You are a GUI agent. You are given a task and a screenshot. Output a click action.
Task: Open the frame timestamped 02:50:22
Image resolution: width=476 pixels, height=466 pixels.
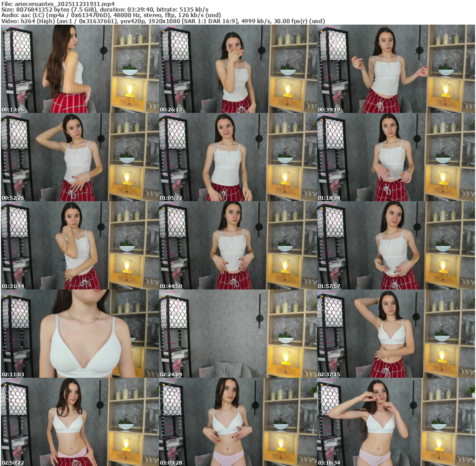(79, 422)
